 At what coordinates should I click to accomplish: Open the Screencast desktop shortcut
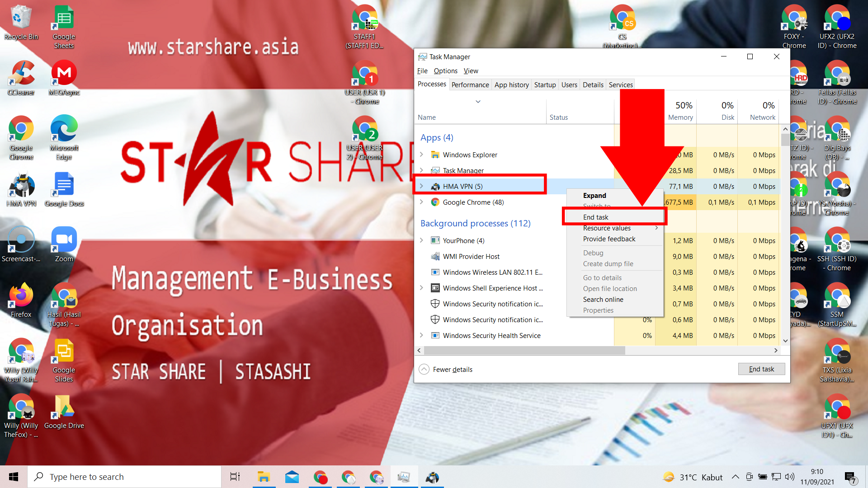pos(21,245)
